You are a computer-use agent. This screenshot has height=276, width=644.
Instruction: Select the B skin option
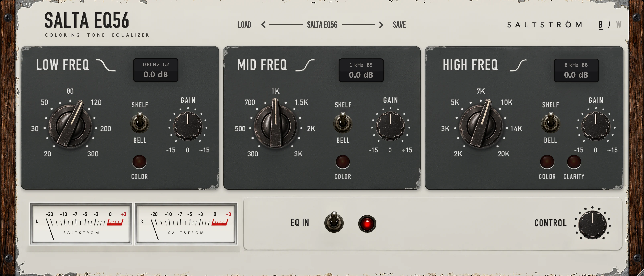(601, 25)
